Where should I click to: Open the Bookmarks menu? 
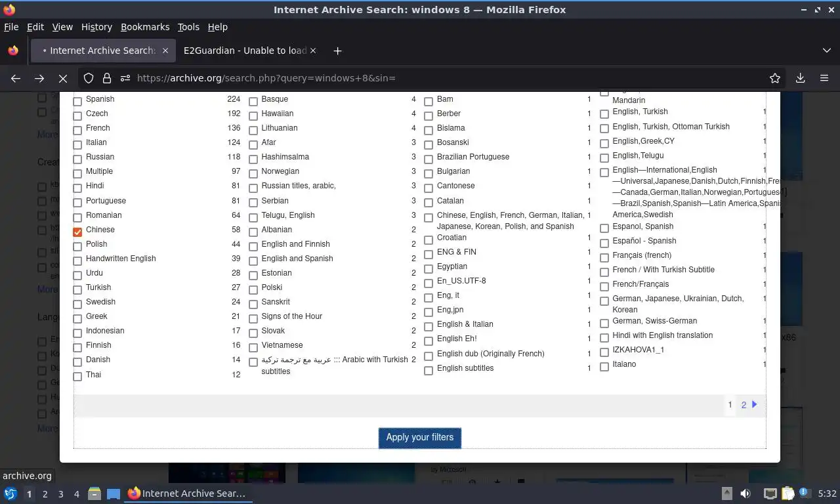[x=145, y=27]
